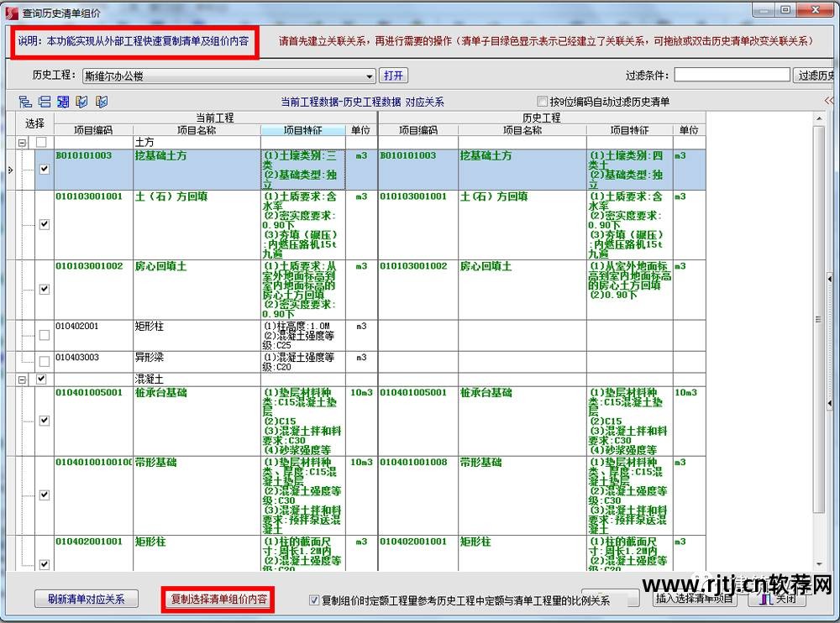Uncheck the 挖基础土方 row selection box
This screenshot has width=840, height=623.
pyautogui.click(x=45, y=169)
